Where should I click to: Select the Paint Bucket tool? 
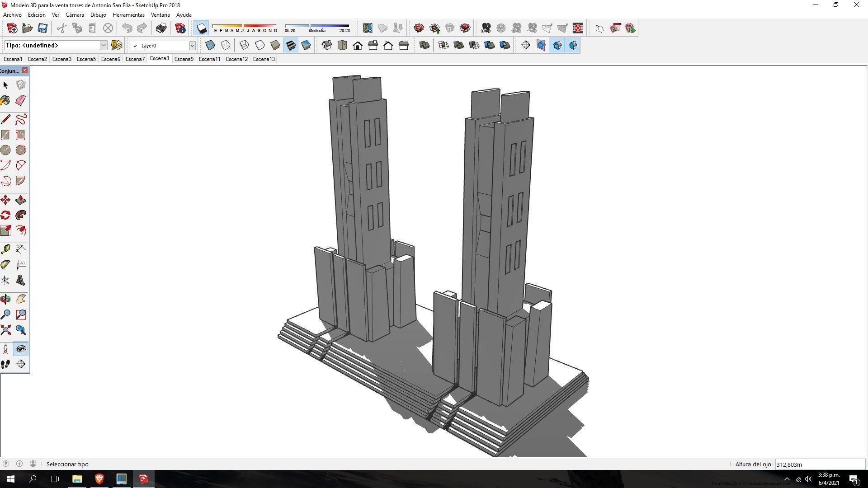coord(5,100)
